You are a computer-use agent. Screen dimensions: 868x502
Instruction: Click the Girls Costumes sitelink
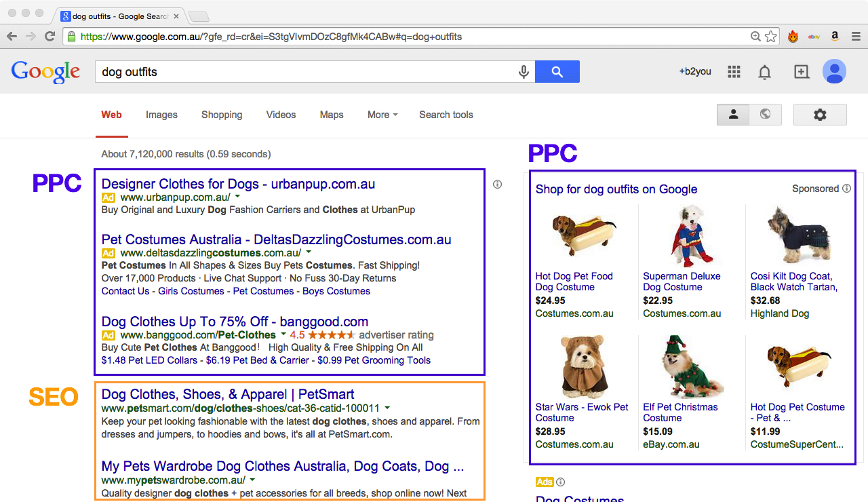[x=191, y=291]
